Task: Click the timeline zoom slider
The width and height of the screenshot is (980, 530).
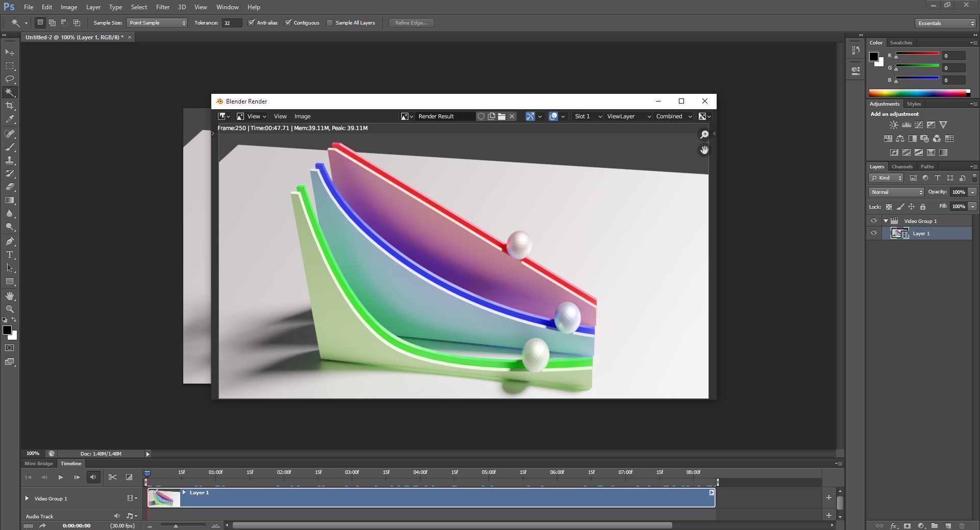Action: (x=183, y=525)
